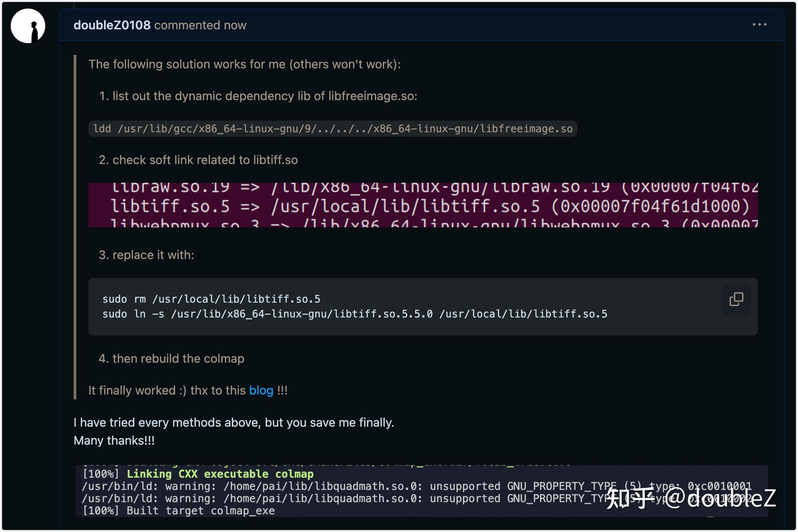The image size is (798, 532).
Task: Open the blog hyperlink
Action: [x=261, y=390]
